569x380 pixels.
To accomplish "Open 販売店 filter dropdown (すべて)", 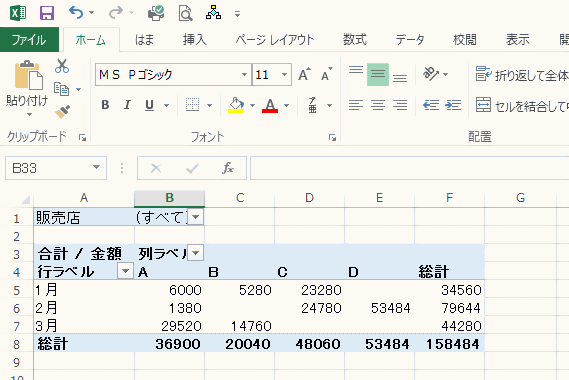I will (196, 217).
